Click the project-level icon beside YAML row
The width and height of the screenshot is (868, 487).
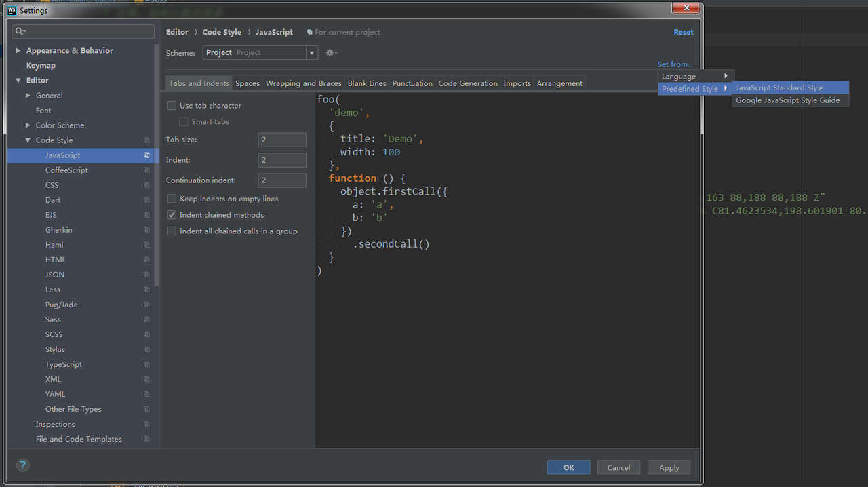pos(146,394)
